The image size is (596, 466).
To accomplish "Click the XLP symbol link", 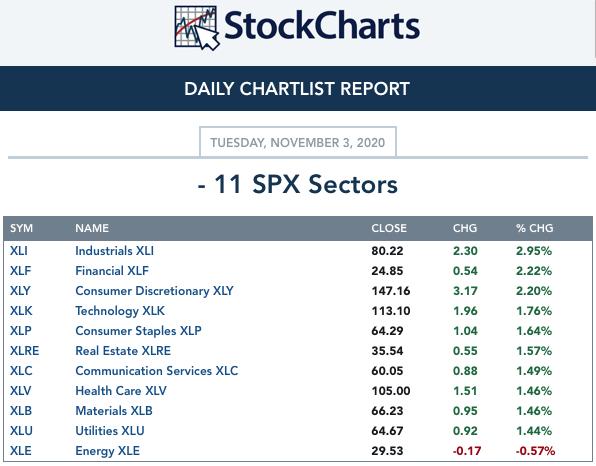I will click(21, 331).
